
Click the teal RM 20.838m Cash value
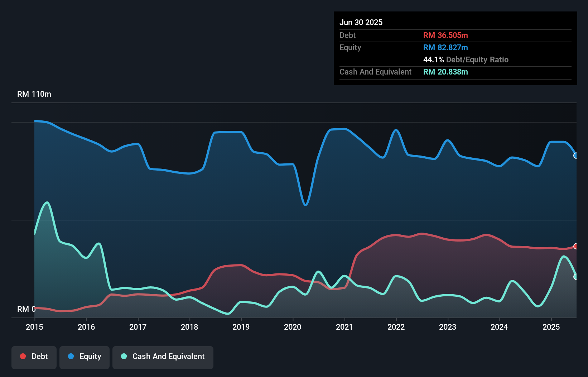coord(445,72)
